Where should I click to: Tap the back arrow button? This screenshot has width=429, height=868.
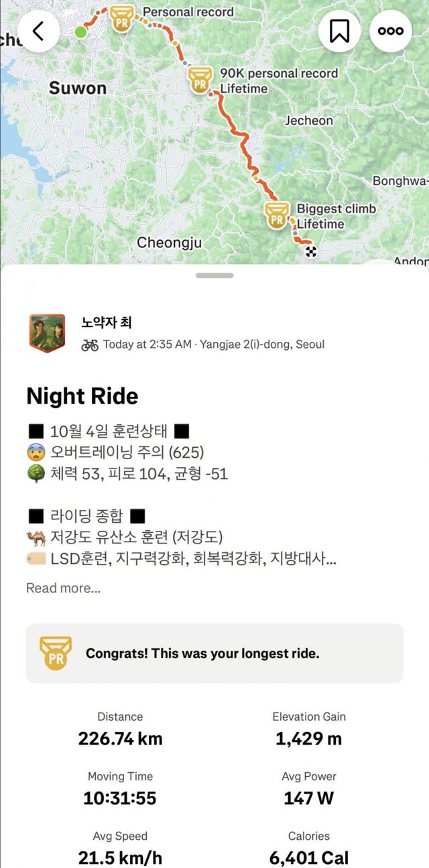coord(38,31)
